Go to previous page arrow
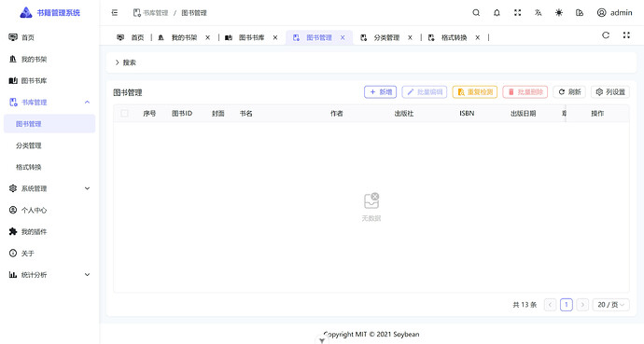The width and height of the screenshot is (644, 344). 550,305
